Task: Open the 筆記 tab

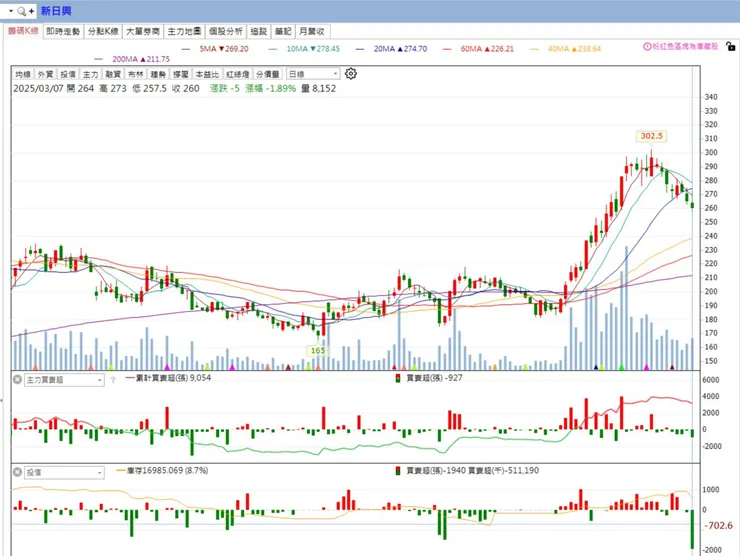Action: tap(283, 32)
